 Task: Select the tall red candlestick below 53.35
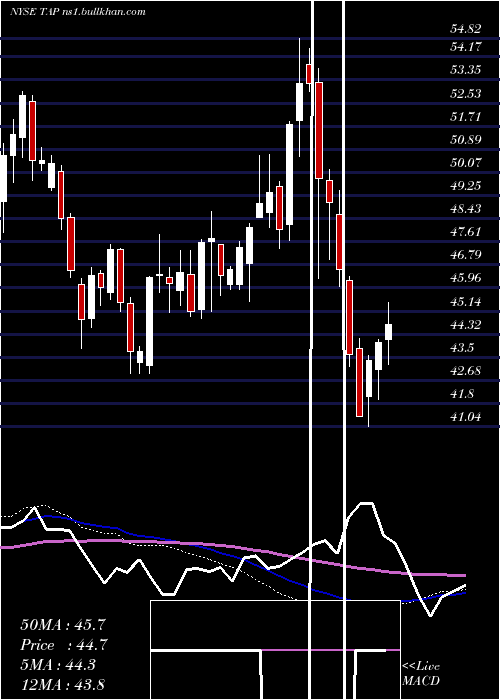(319, 130)
